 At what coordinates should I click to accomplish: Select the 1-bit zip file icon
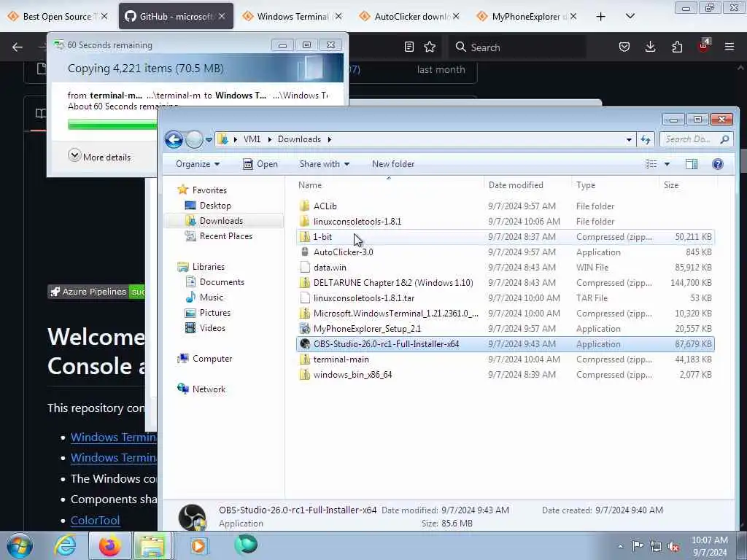305,237
